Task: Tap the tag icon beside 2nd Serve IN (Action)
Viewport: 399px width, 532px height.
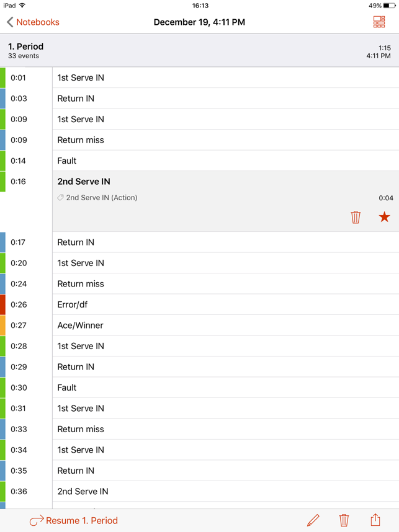Action: [x=60, y=198]
